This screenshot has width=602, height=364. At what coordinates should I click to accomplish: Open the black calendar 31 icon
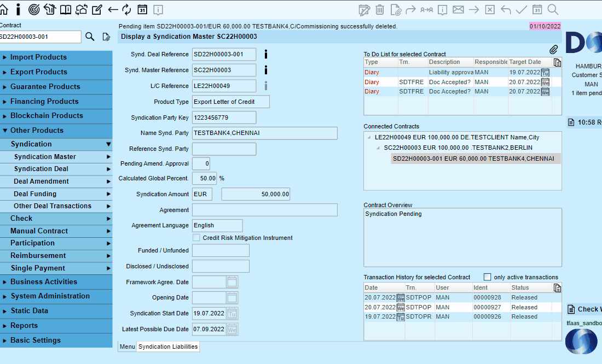pos(142,9)
